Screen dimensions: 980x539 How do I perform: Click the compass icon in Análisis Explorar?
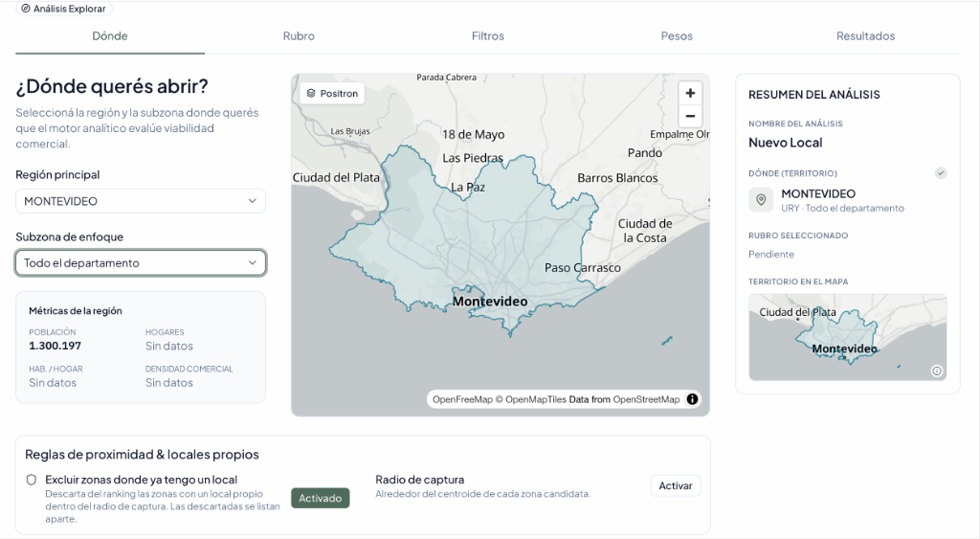point(26,9)
